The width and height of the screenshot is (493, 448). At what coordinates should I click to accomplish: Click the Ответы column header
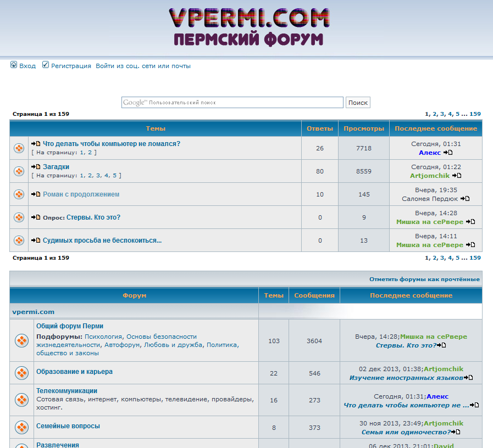319,128
